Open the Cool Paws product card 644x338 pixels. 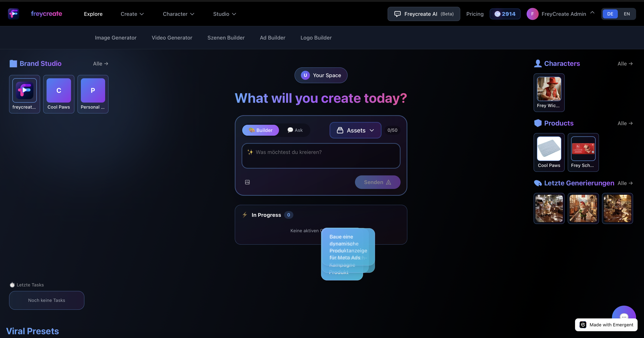(549, 152)
